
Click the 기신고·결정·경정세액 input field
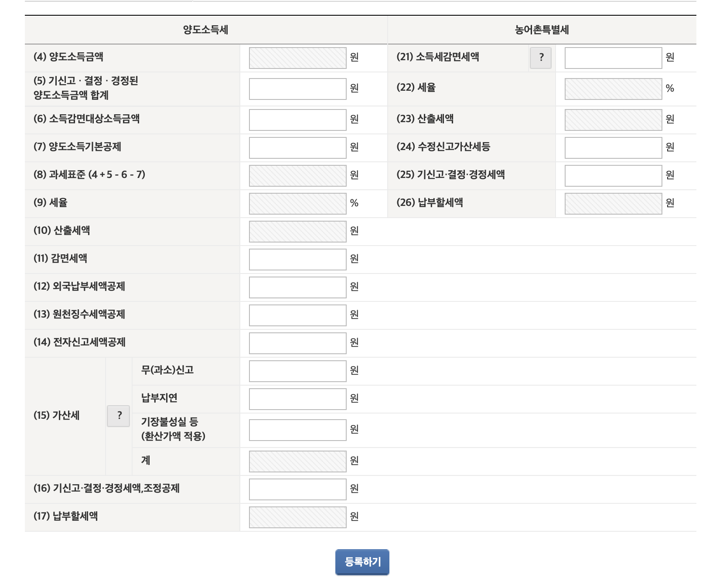(x=612, y=176)
